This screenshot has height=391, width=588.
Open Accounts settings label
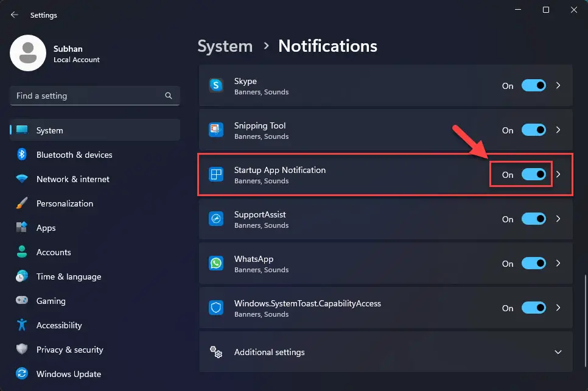(54, 252)
